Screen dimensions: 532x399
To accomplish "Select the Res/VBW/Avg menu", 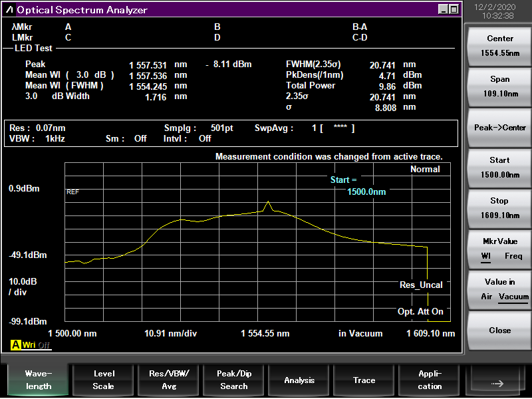I will [x=168, y=380].
